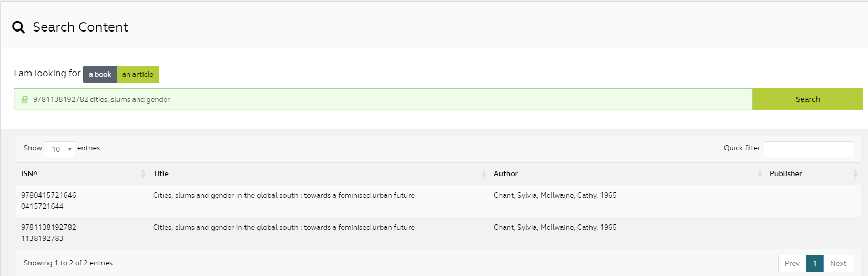This screenshot has width=868, height=276.
Task: Sort by the Publisher column header
Action: [x=785, y=173]
